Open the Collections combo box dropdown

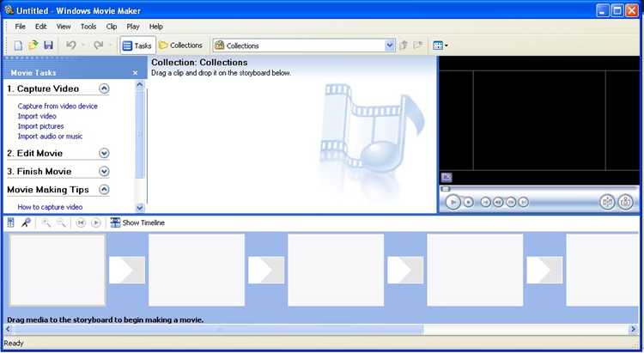(389, 46)
